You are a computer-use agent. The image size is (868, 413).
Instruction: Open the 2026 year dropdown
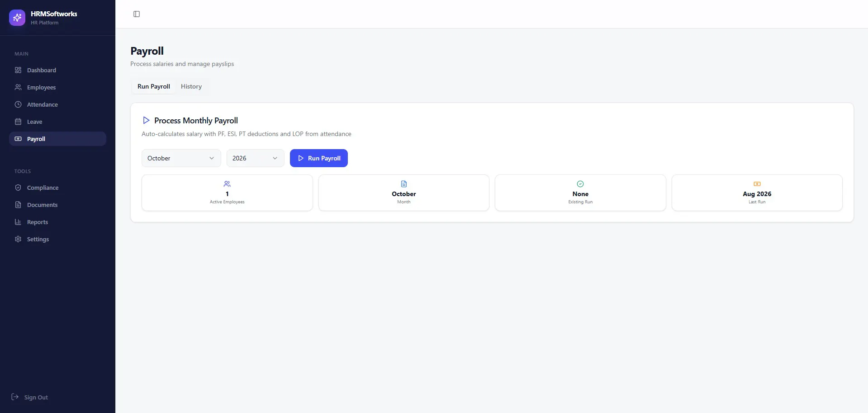(x=256, y=158)
